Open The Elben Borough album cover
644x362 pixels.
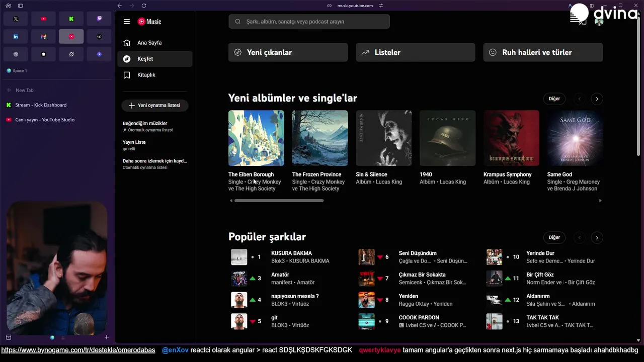(256, 138)
